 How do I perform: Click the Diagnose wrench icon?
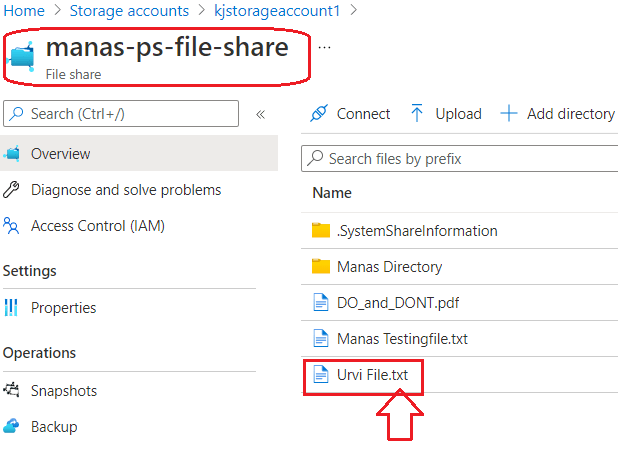tap(11, 190)
